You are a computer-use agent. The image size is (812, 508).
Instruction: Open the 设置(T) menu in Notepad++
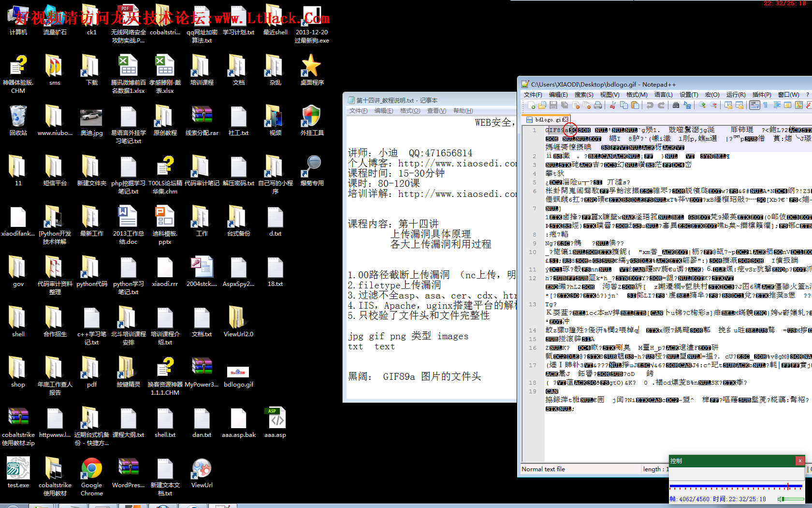pos(689,95)
